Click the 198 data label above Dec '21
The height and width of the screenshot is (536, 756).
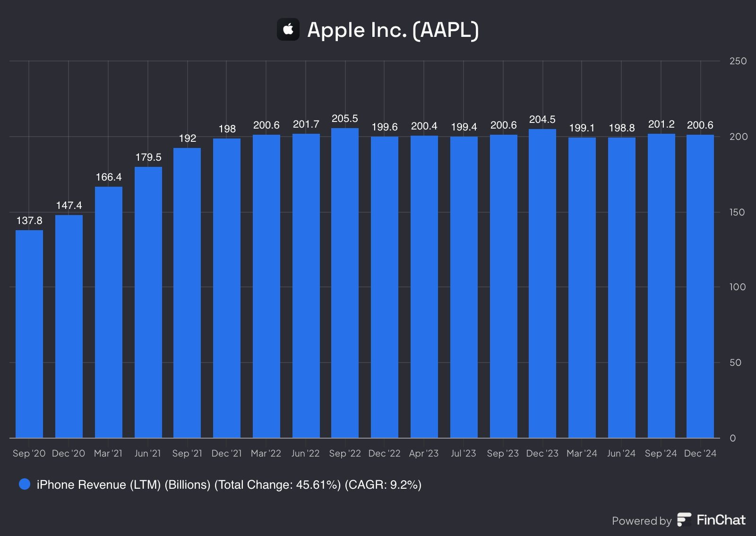227,129
